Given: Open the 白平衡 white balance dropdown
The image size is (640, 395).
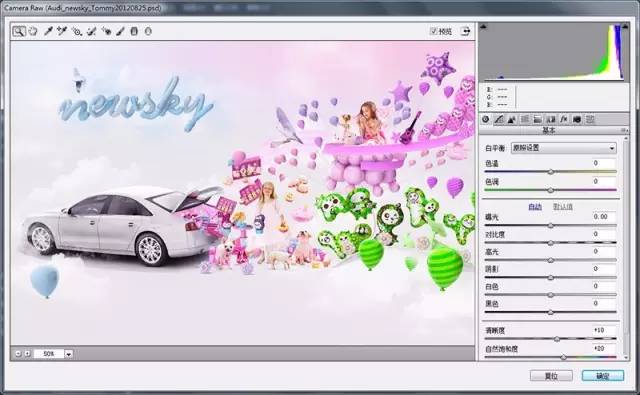Looking at the screenshot, I should [564, 148].
